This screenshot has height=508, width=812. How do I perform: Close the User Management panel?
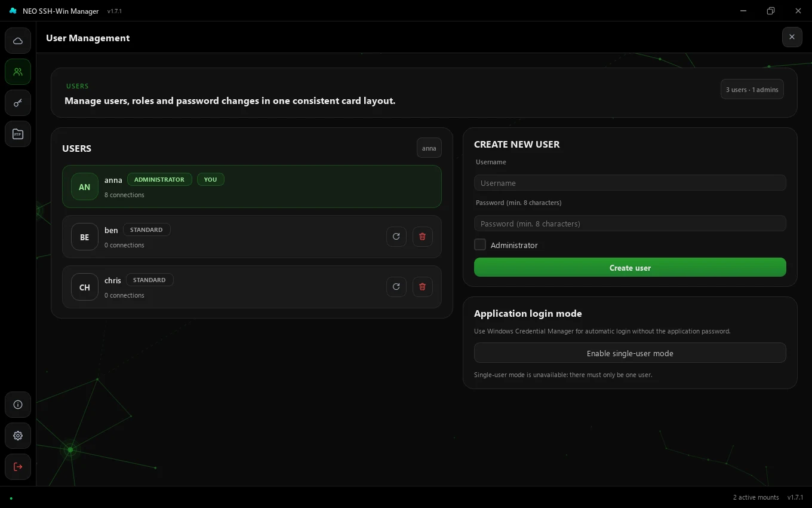(792, 37)
